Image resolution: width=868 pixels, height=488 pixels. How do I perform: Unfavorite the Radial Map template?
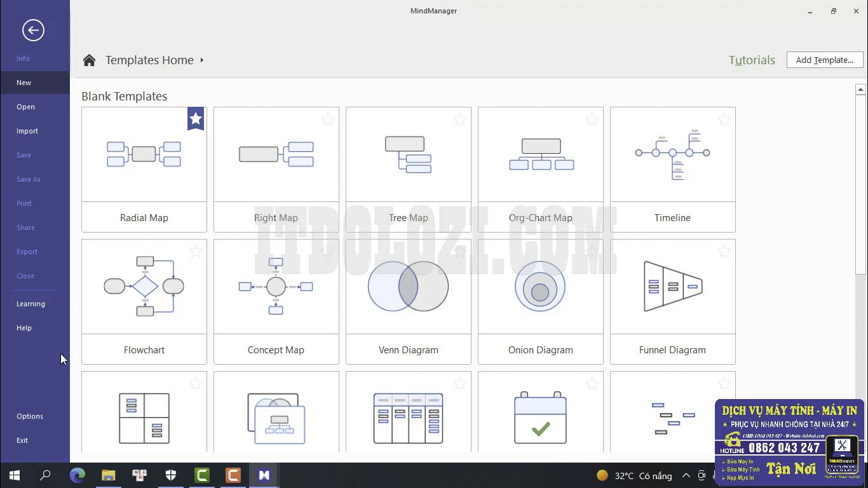click(195, 118)
